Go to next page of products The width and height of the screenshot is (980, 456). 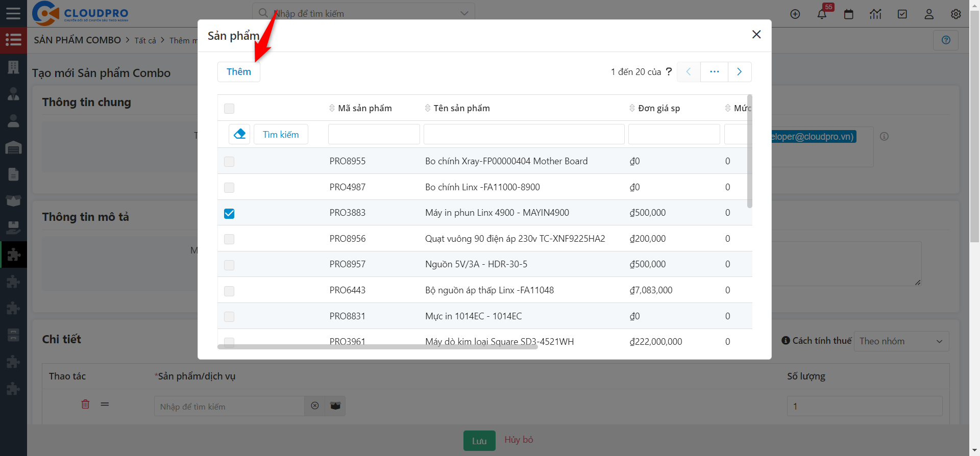click(x=739, y=72)
